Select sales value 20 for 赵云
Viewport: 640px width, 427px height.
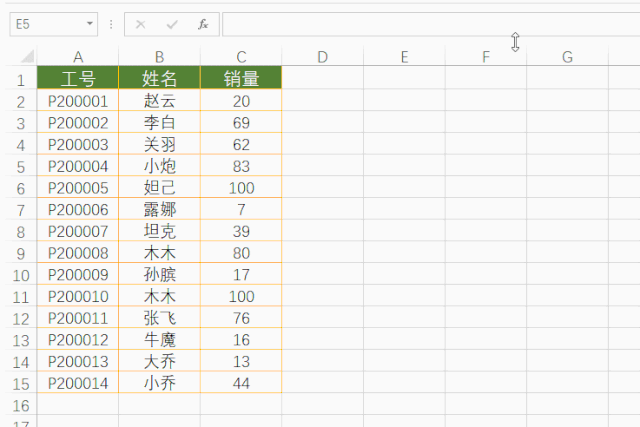pyautogui.click(x=241, y=100)
